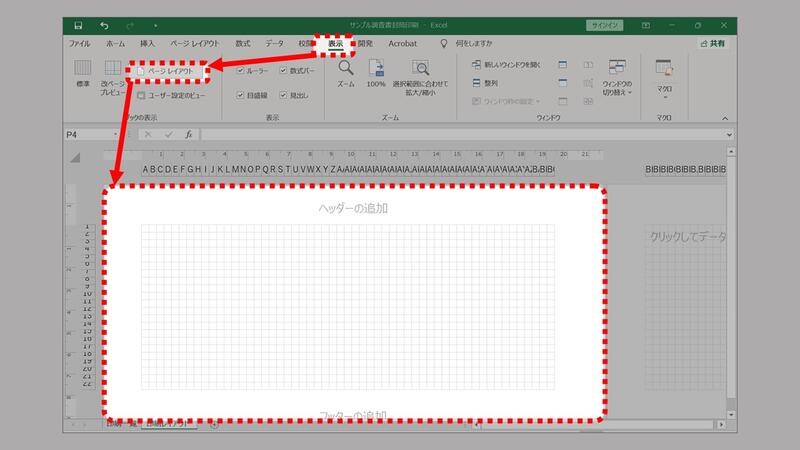Click the reset window position icon
This screenshot has height=450, width=800.
588,101
